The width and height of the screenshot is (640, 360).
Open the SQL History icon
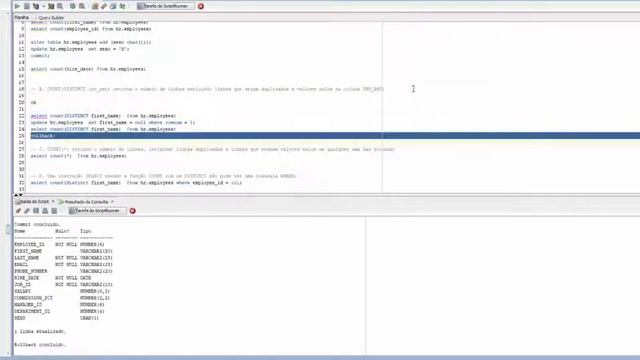pyautogui.click(x=113, y=6)
